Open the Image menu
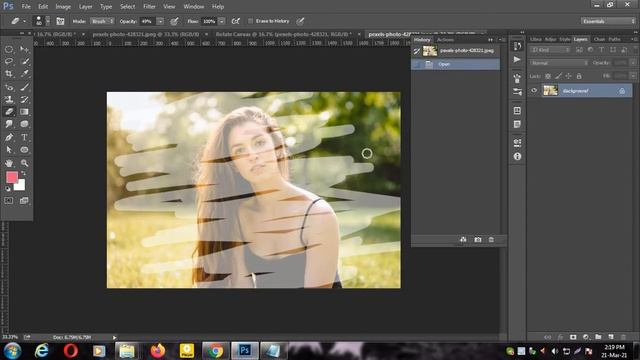 [63, 7]
